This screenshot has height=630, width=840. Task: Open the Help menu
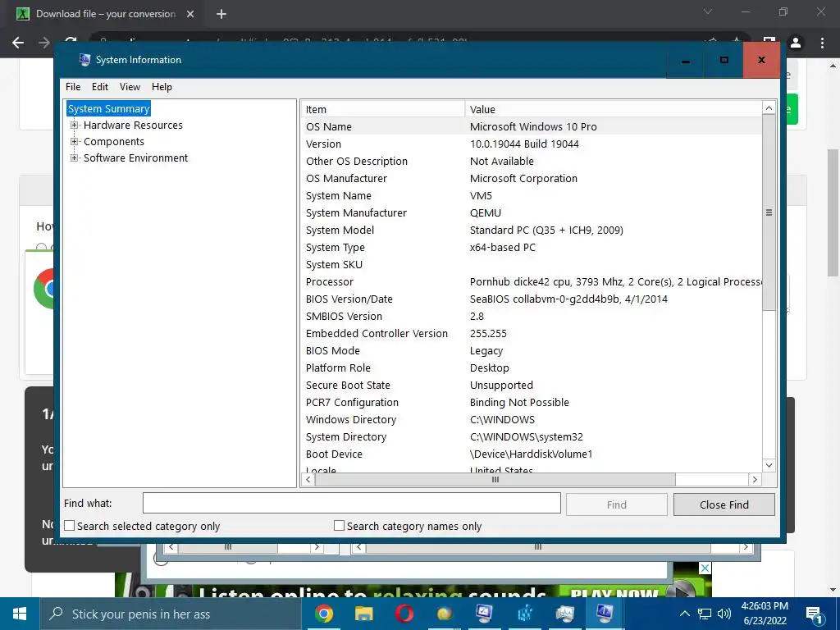pos(162,87)
